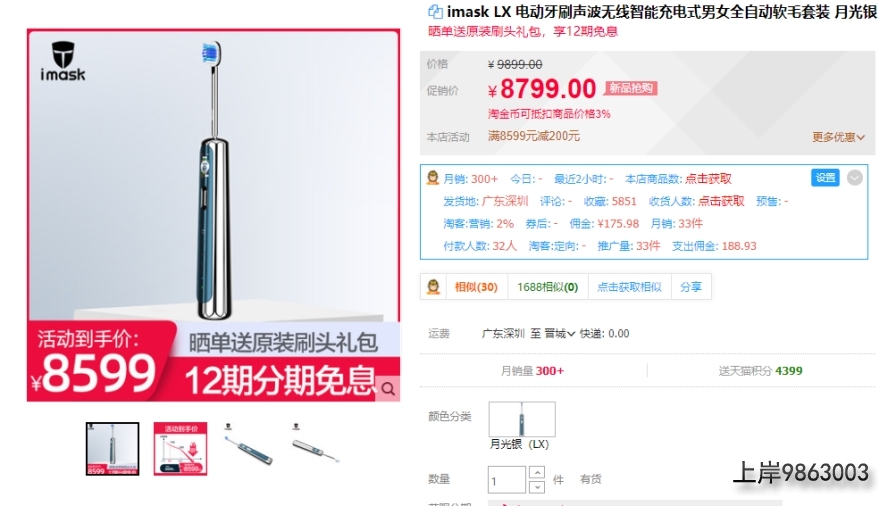Viewport: 888px width, 506px height.
Task: Click the imask logo on product image
Action: point(63,61)
